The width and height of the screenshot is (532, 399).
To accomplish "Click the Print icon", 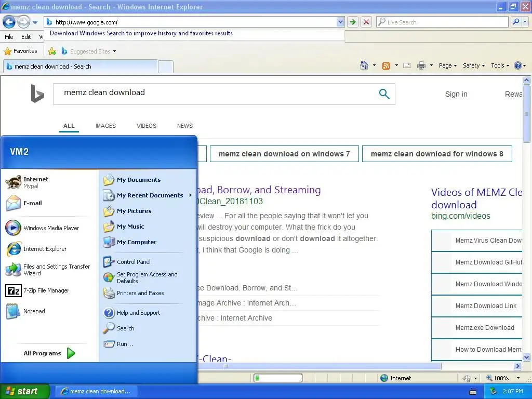I will coord(421,65).
